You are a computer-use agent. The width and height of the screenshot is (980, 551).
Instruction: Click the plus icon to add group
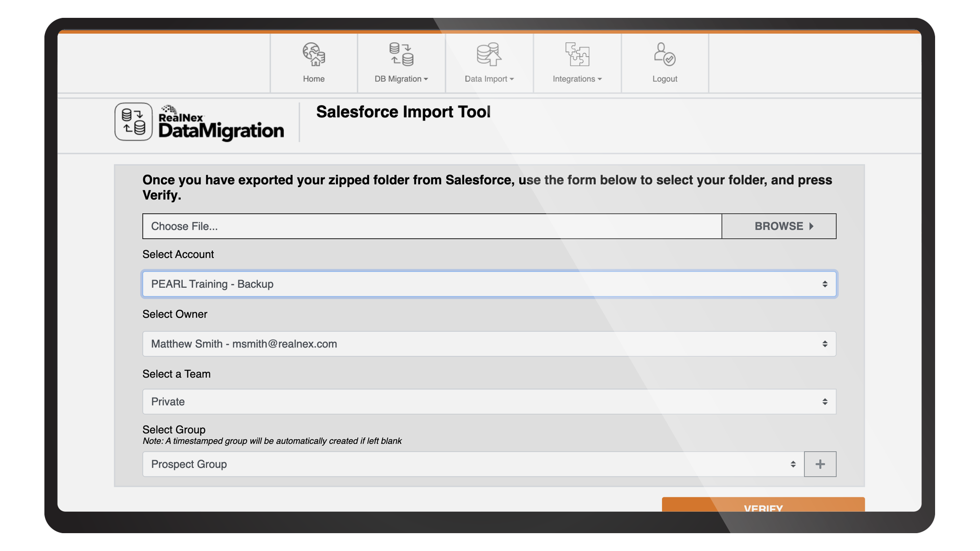[x=820, y=464]
